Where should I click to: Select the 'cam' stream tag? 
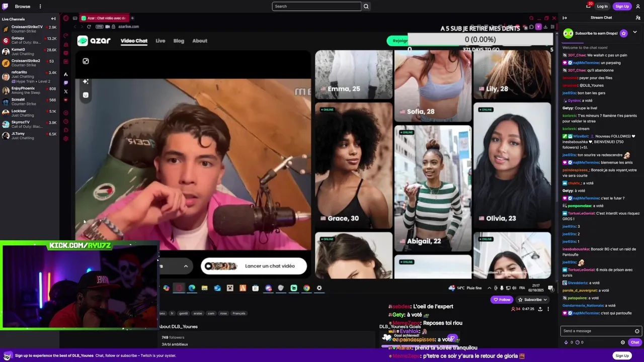pos(211,313)
